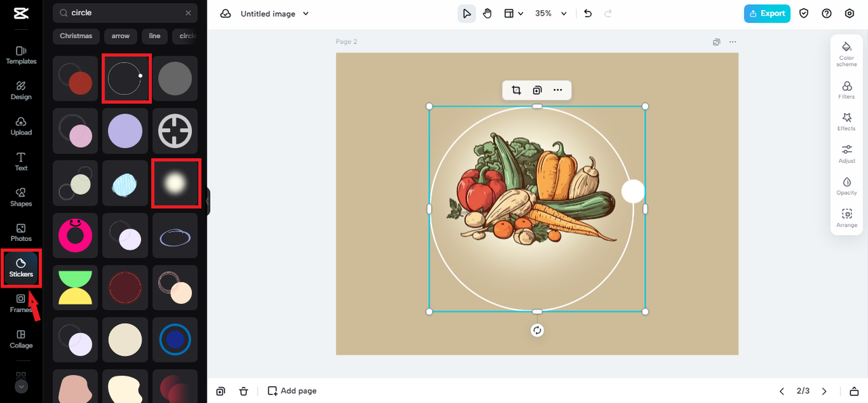The image size is (868, 403).
Task: Duplicate Page 2 from page header
Action: click(x=716, y=42)
